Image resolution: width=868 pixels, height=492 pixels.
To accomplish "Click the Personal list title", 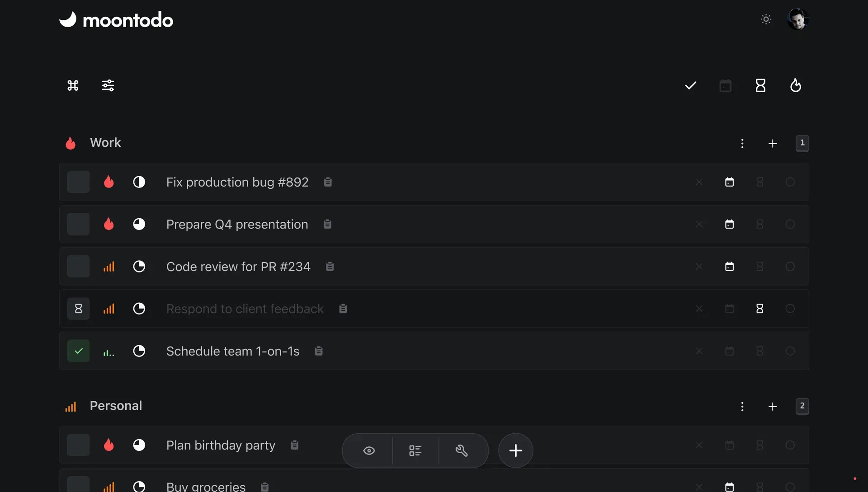I will pos(116,406).
